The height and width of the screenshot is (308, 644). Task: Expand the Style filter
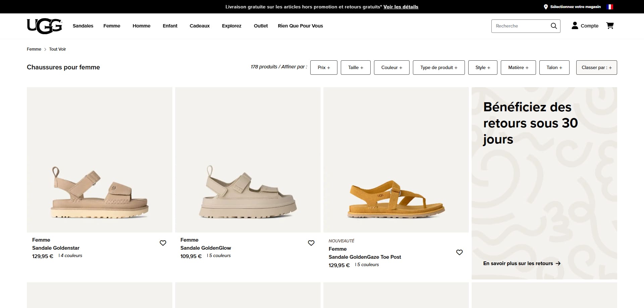[483, 67]
